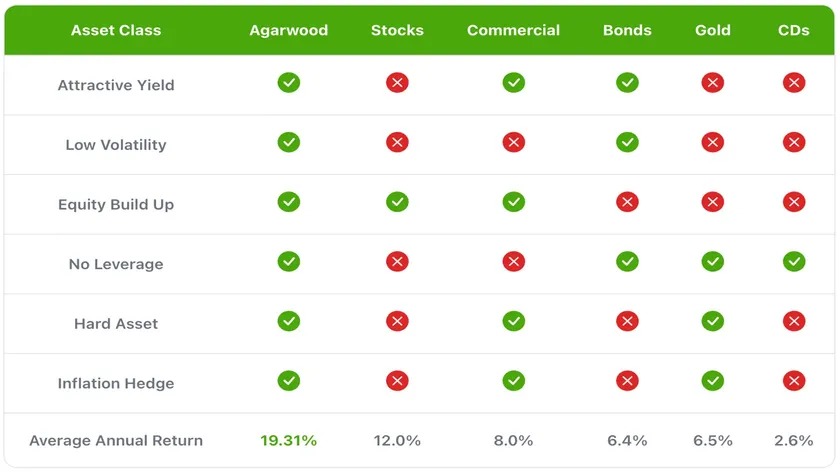840x473 pixels.
Task: Click the Stocks 12.0% return value
Action: click(x=397, y=440)
